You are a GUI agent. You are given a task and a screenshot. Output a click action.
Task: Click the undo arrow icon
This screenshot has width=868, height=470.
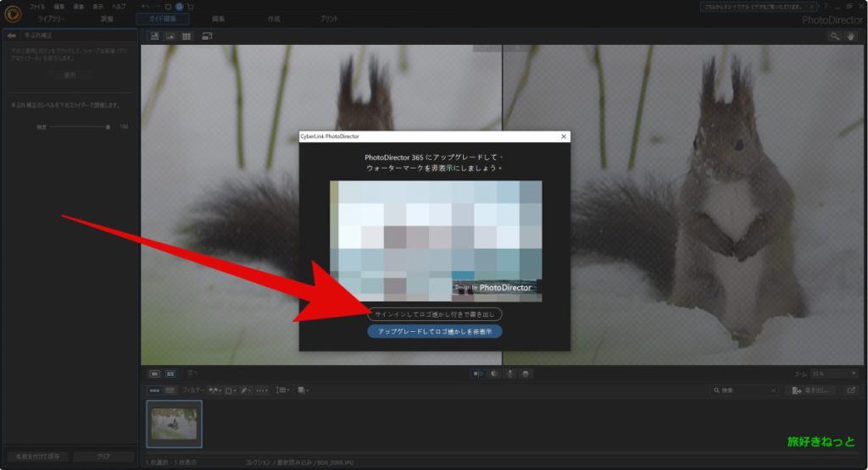coord(145,7)
